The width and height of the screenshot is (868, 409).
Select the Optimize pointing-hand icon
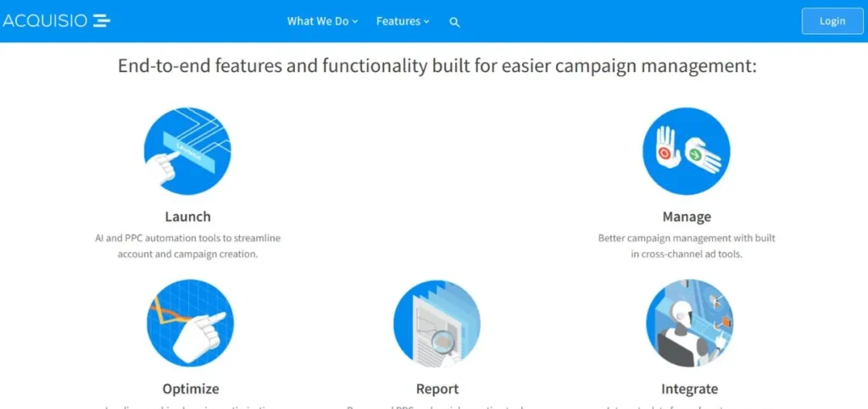[190, 323]
